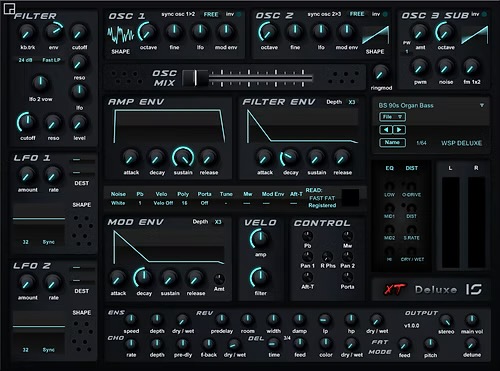Image resolution: width=500 pixels, height=371 pixels.
Task: Change the Noise type value White
Action: [118, 203]
